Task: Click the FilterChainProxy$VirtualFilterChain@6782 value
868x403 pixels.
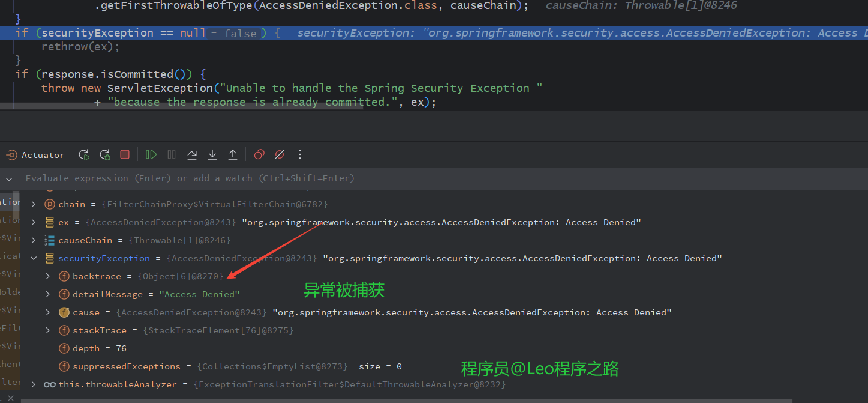Action: point(215,204)
